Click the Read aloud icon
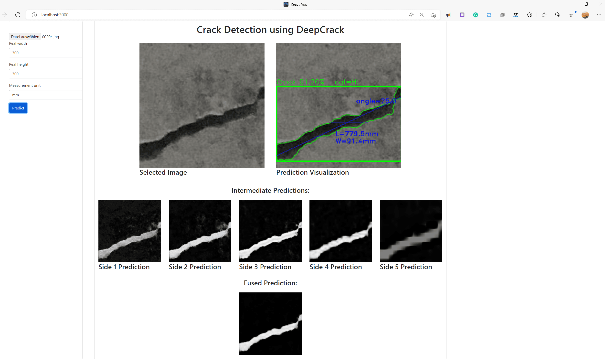This screenshot has width=605, height=364. click(411, 15)
